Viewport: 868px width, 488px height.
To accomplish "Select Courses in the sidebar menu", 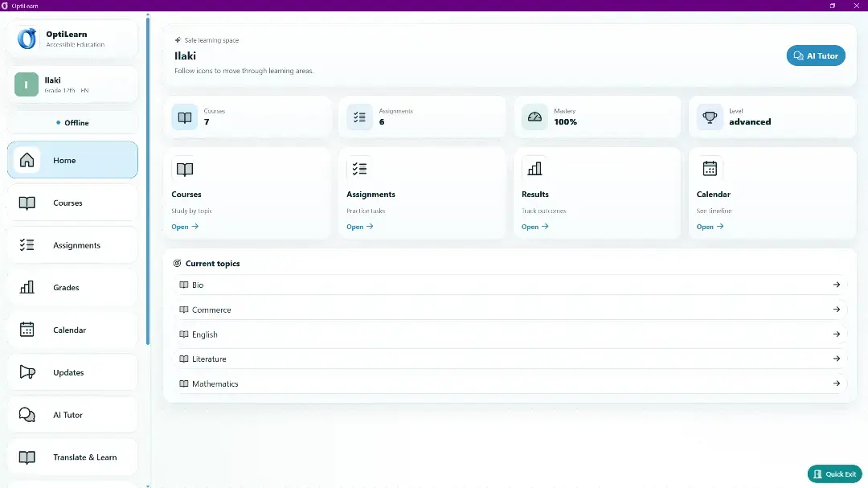I will pyautogui.click(x=72, y=203).
